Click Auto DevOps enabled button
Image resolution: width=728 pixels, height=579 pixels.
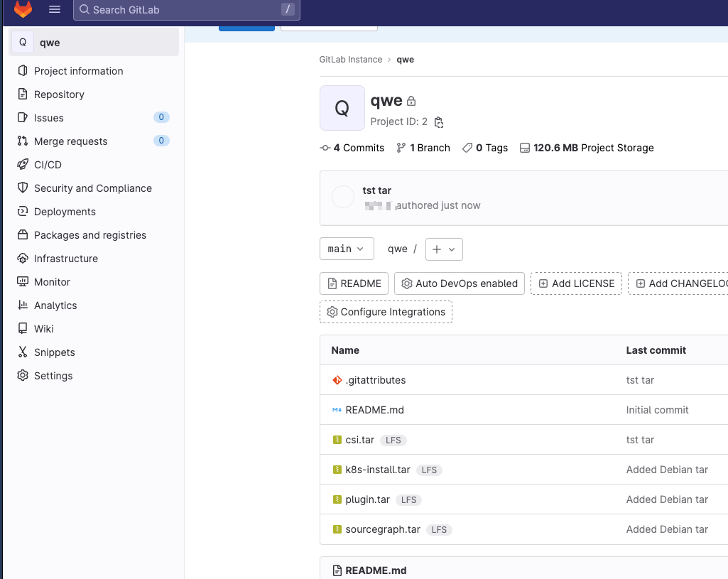(460, 283)
